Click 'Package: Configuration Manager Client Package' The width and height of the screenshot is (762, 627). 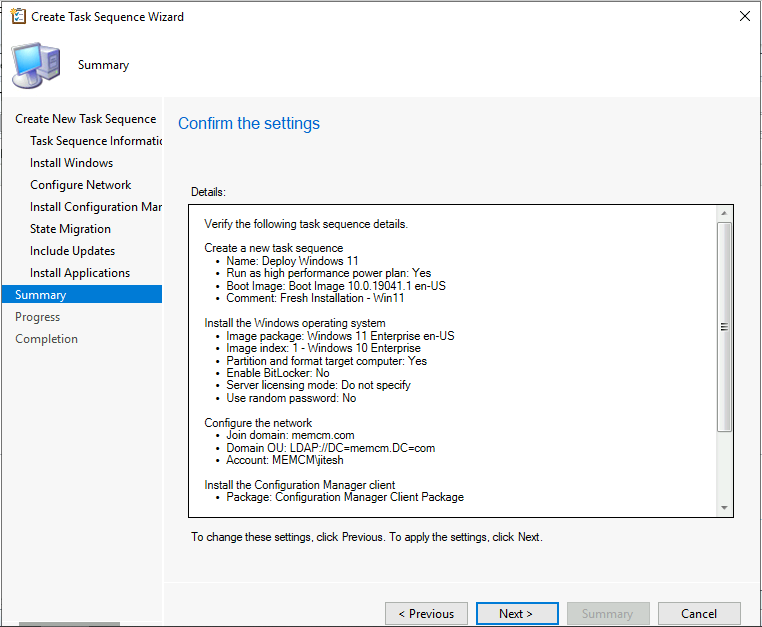345,497
